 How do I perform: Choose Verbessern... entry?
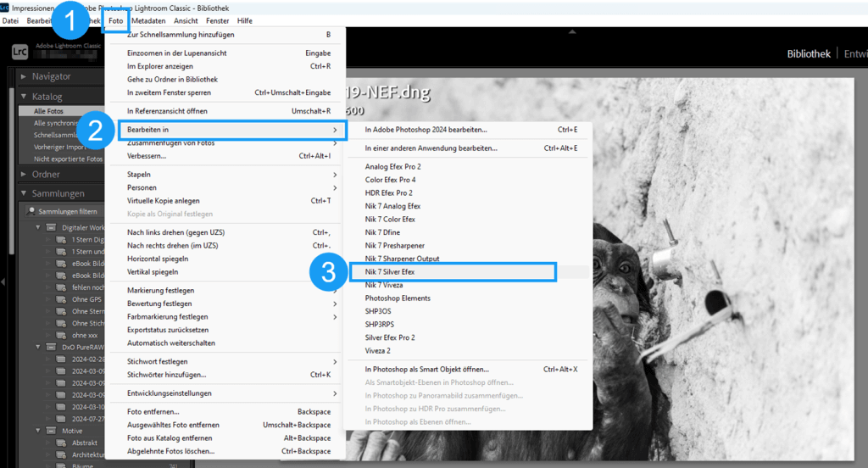[225, 156]
